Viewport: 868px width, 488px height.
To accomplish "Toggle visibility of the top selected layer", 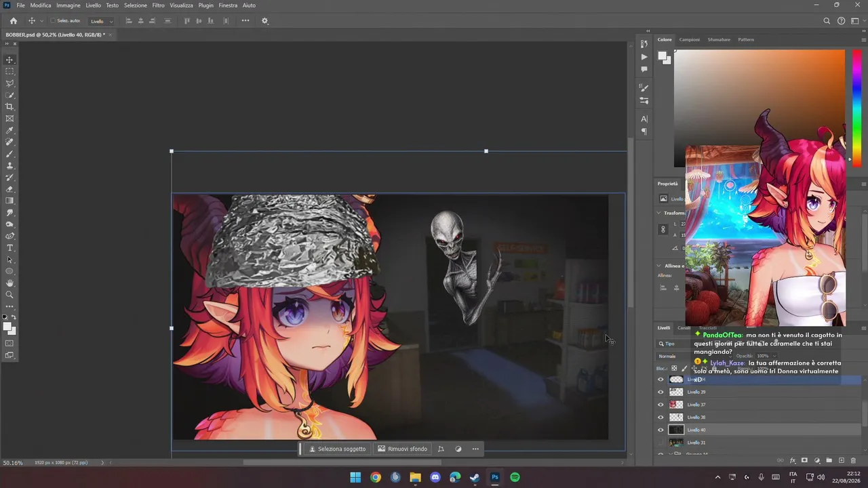I will [660, 380].
